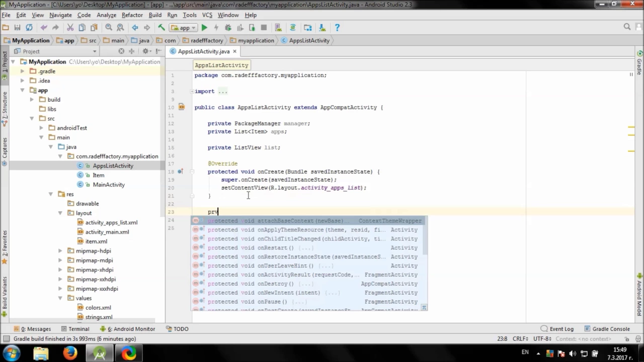Toggle the Terminal tool window
This screenshot has height=362, width=644.
pos(74,329)
